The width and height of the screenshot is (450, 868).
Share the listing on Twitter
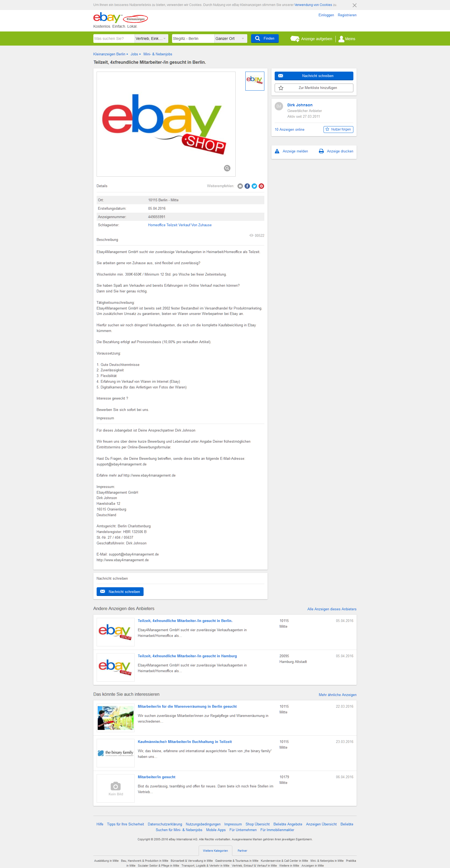tap(254, 186)
